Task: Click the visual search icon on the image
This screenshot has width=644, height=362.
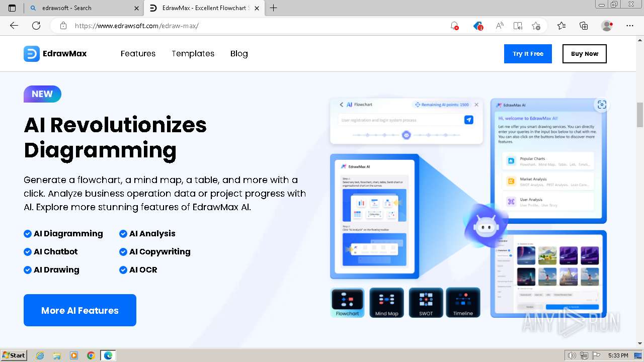Action: 602,105
